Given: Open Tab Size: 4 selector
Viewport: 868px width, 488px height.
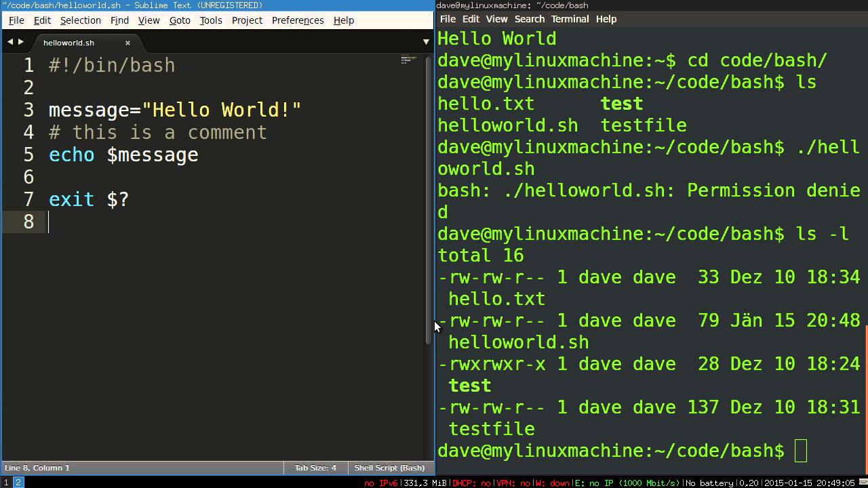Looking at the screenshot, I should pyautogui.click(x=315, y=468).
